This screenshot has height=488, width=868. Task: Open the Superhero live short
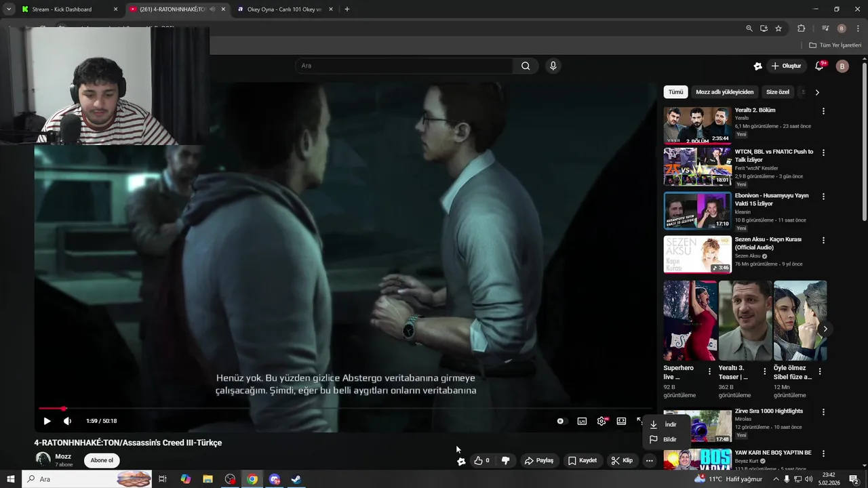point(690,321)
